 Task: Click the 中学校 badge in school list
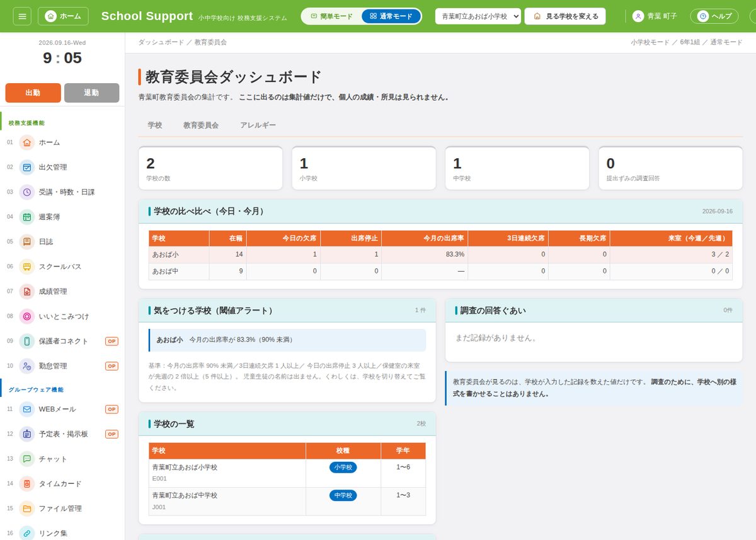click(343, 496)
